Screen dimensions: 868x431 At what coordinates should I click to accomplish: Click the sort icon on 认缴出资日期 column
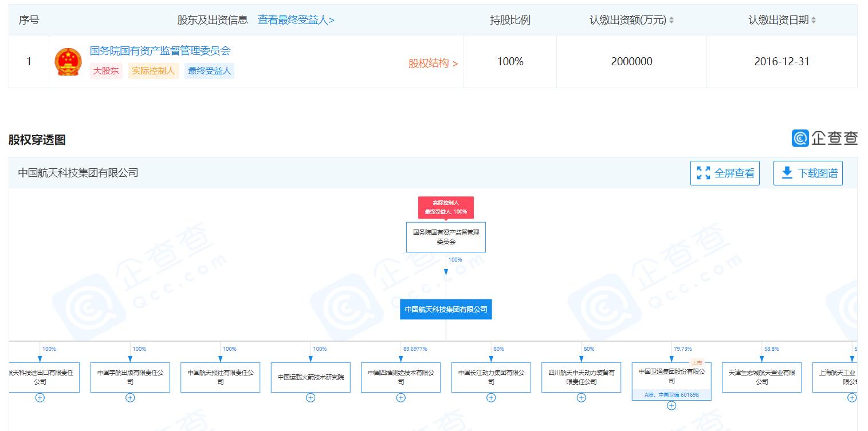[x=815, y=20]
